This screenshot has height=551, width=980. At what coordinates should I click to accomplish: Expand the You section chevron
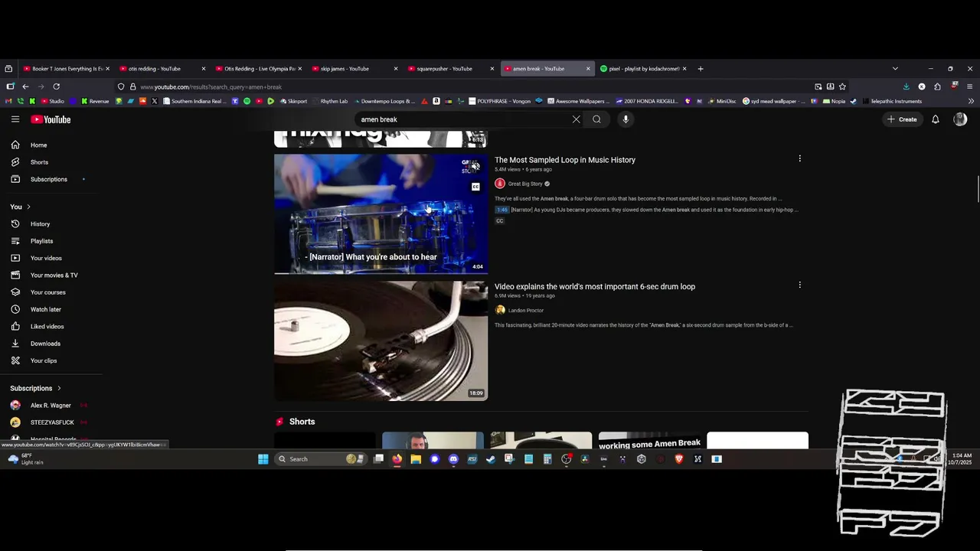coord(29,207)
